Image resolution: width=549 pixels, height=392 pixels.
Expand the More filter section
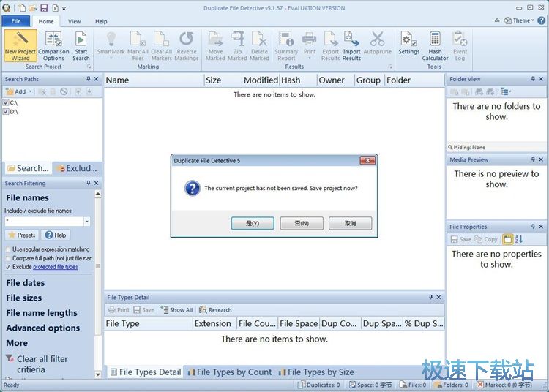pos(17,343)
